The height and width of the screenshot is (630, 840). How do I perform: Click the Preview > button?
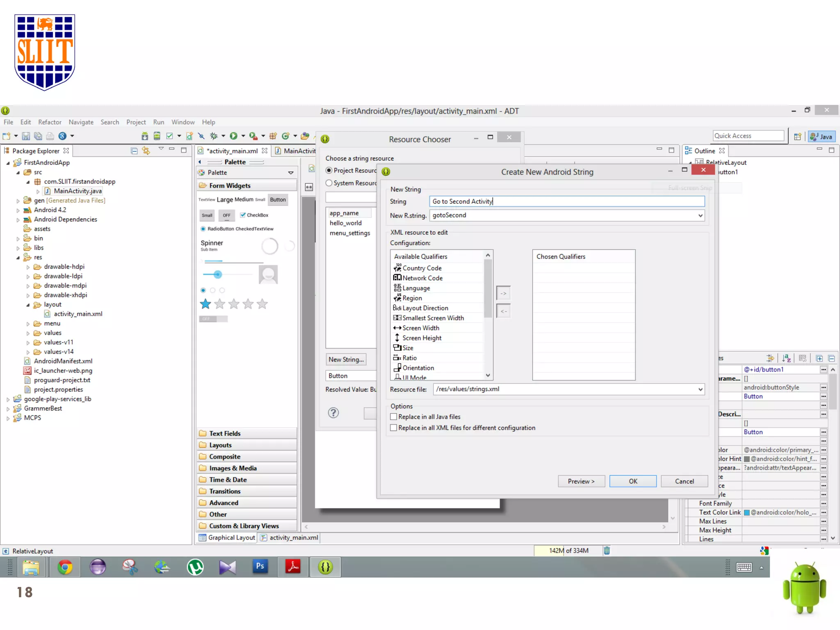(x=581, y=481)
